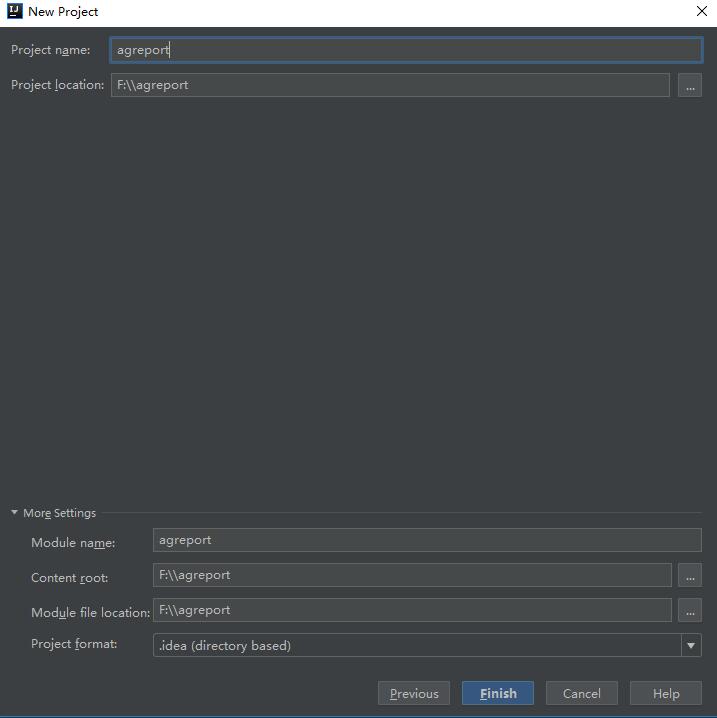The height and width of the screenshot is (718, 717).
Task: Open the Content root browse button
Action: pyautogui.click(x=689, y=576)
